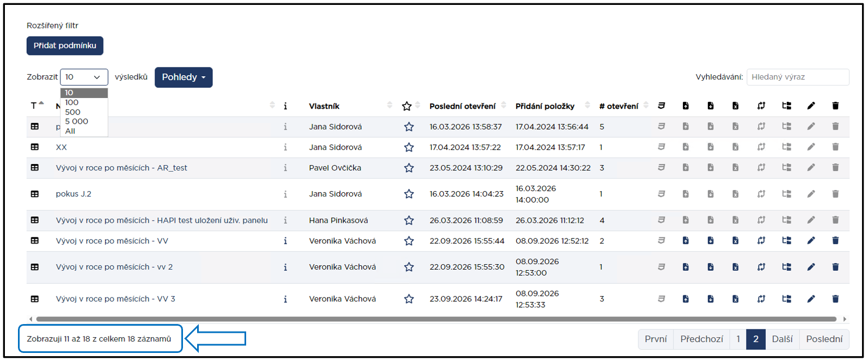Viewport: 868px width, 360px height.
Task: Mark XX as favorite with its star
Action: coord(409,147)
